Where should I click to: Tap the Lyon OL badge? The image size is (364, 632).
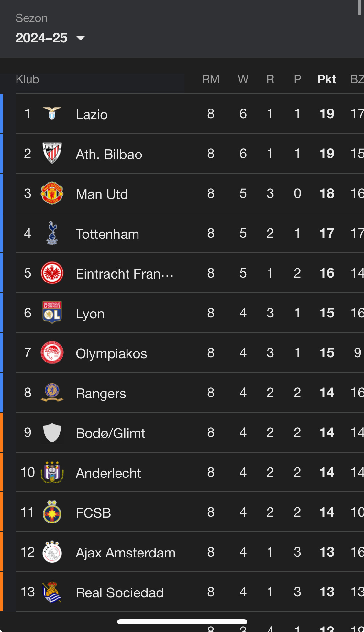tap(52, 313)
